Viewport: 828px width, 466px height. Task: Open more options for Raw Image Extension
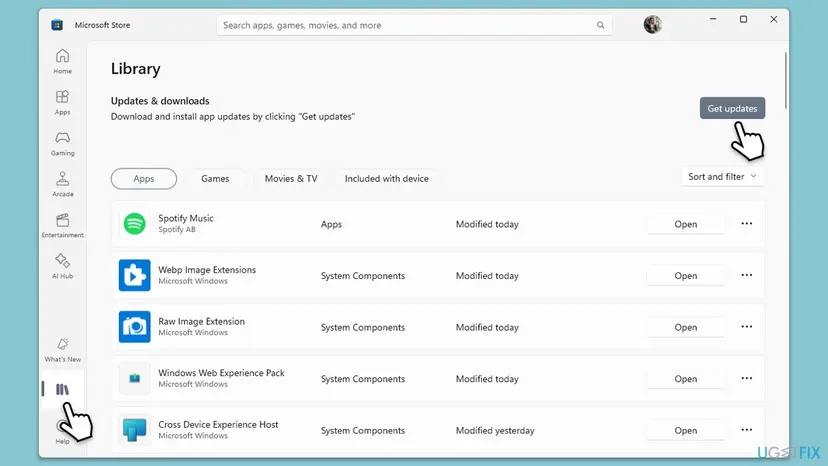tap(747, 327)
